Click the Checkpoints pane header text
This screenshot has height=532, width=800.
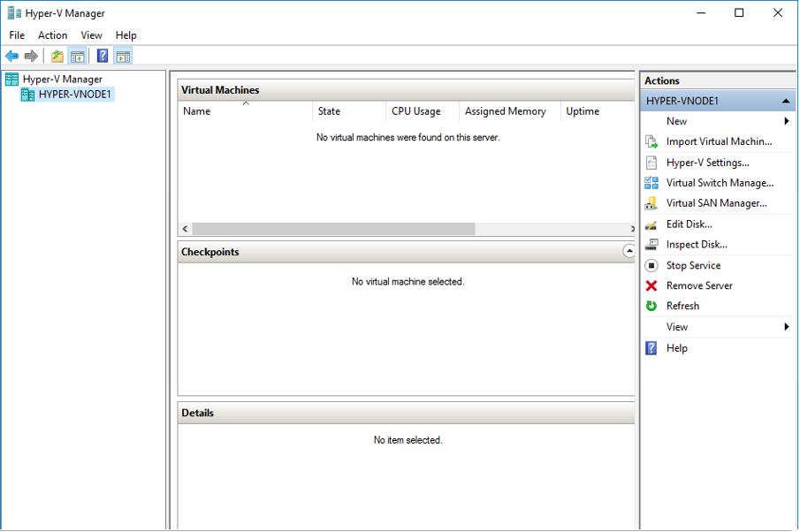[210, 252]
